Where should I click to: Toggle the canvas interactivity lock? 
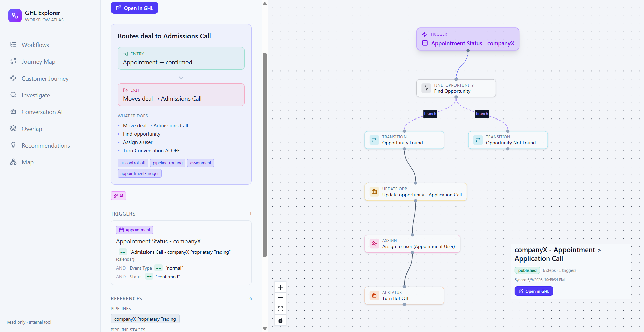(280, 320)
